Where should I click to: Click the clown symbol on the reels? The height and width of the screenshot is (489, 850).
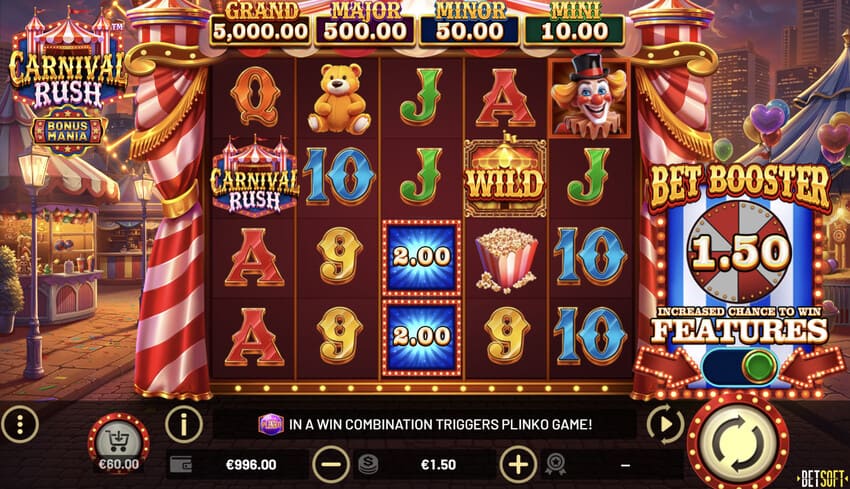point(590,96)
